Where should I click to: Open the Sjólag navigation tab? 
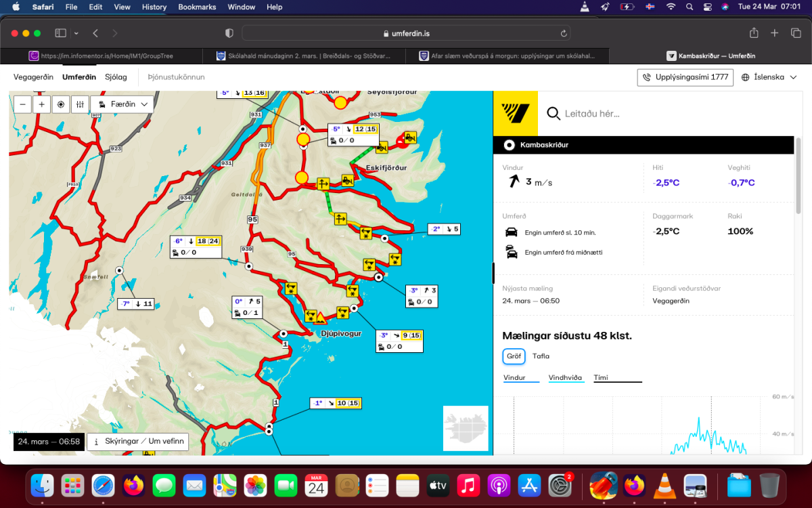[116, 77]
